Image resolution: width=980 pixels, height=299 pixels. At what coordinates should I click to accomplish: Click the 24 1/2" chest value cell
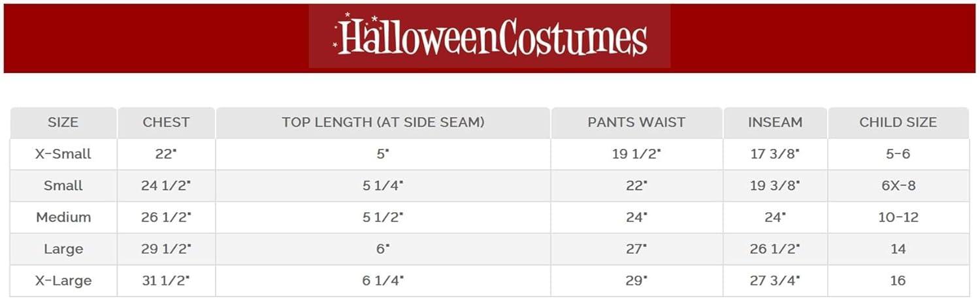(x=166, y=185)
